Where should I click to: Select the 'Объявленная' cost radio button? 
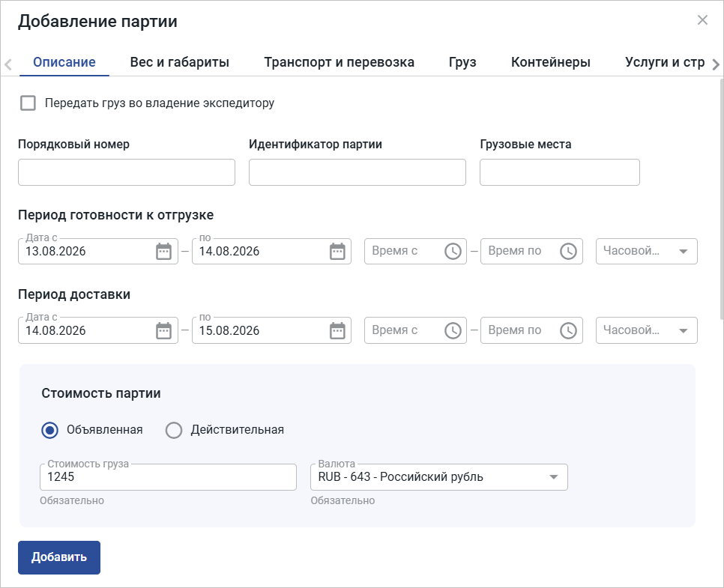tap(50, 430)
